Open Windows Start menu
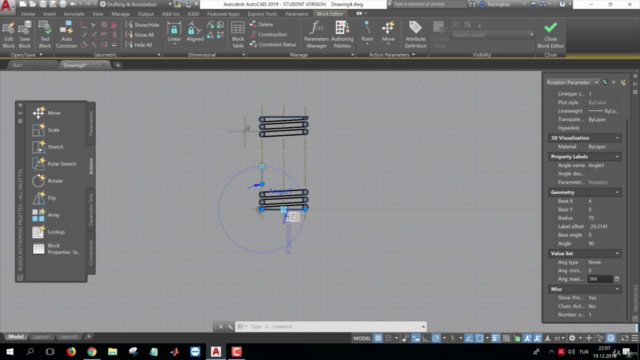Screen dimensions: 640x360 point(10,351)
